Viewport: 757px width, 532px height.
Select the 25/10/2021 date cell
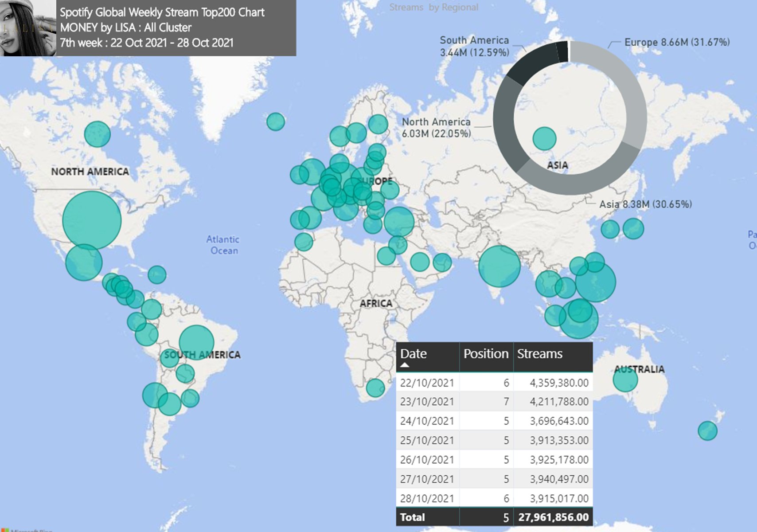[427, 440]
